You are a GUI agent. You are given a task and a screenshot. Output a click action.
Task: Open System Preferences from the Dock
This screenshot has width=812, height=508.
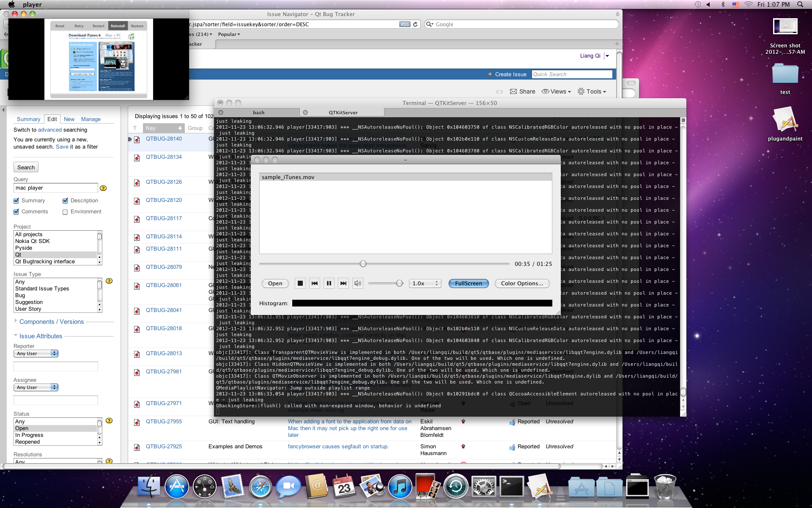[x=483, y=486]
